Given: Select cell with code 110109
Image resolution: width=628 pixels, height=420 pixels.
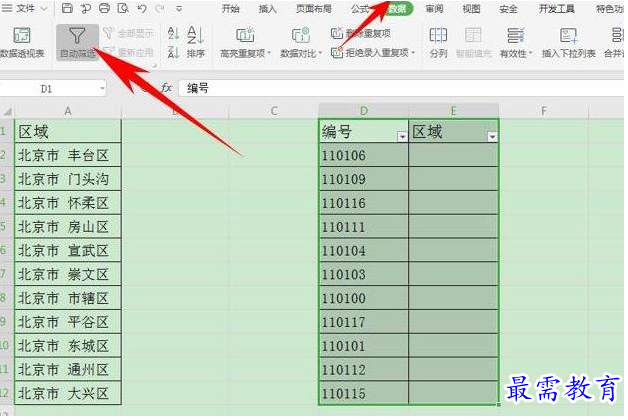Looking at the screenshot, I should (364, 179).
